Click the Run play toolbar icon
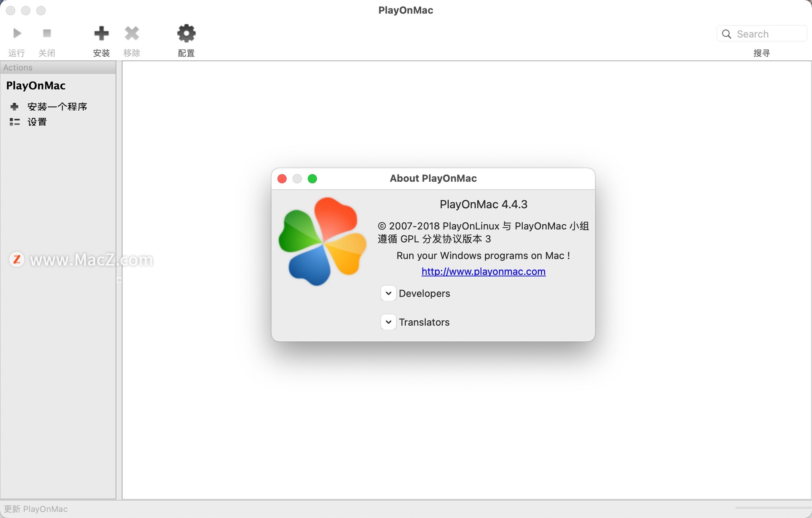This screenshot has height=518, width=812. (x=17, y=33)
